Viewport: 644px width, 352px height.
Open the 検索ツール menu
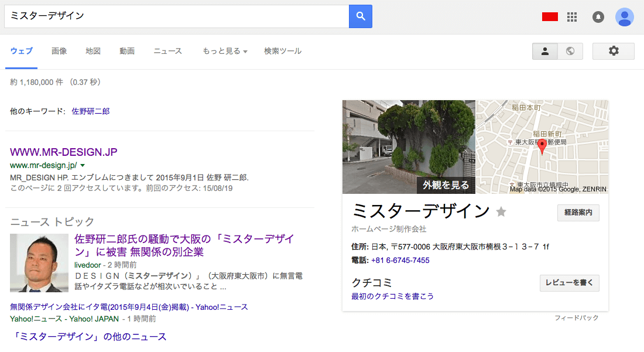pos(283,51)
